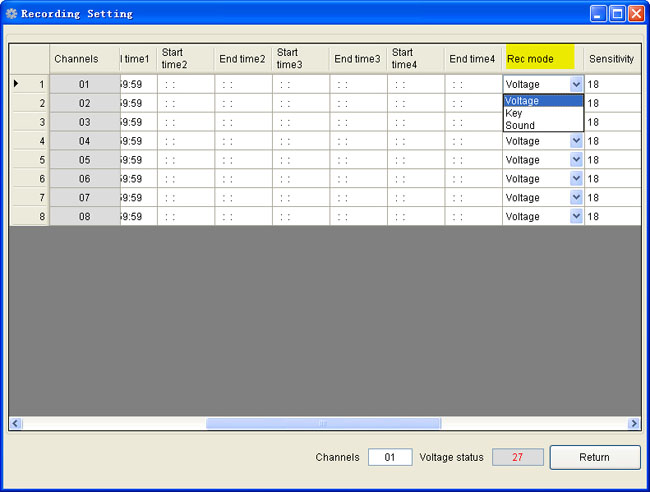Click the Voltage status field showing 27

pyautogui.click(x=518, y=457)
